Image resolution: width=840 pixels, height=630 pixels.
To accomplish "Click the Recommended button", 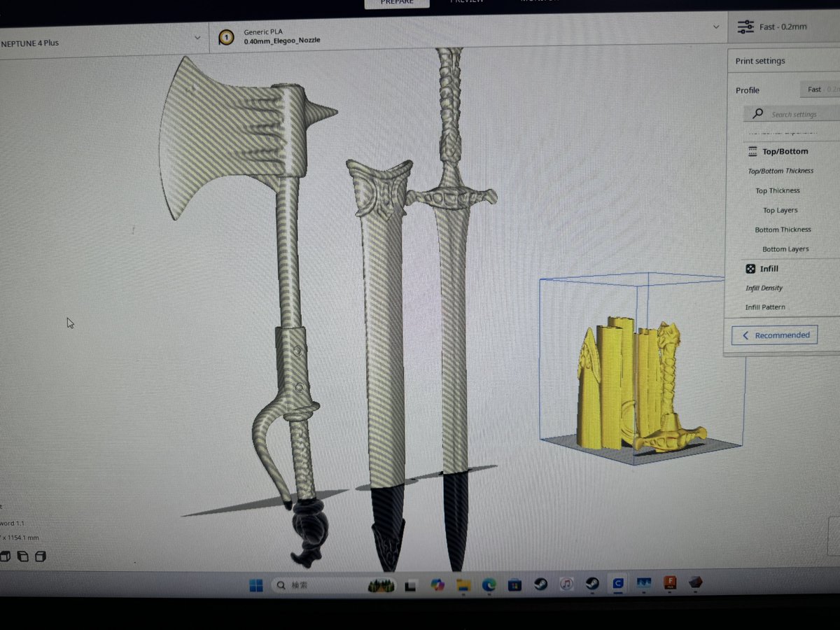I will (775, 335).
